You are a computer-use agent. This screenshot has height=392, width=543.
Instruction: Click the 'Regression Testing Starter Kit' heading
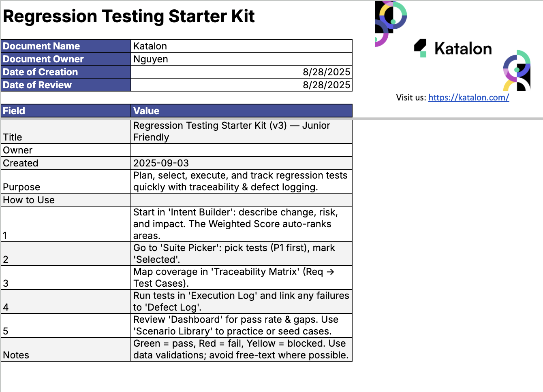[x=129, y=17]
